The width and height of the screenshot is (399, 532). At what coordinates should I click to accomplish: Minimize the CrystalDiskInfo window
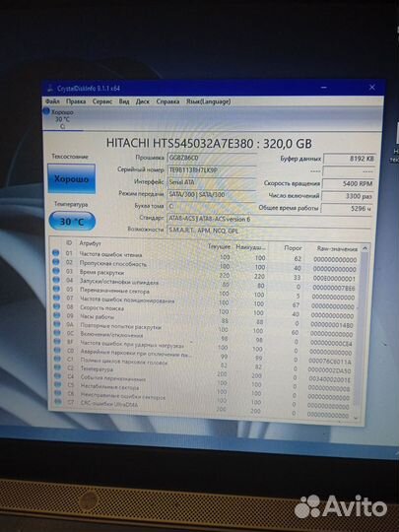(324, 88)
